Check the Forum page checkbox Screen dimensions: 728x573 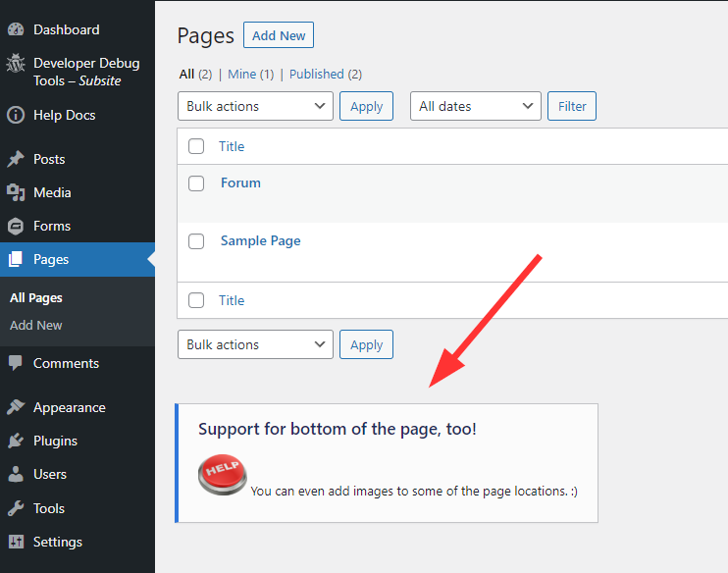(x=196, y=183)
